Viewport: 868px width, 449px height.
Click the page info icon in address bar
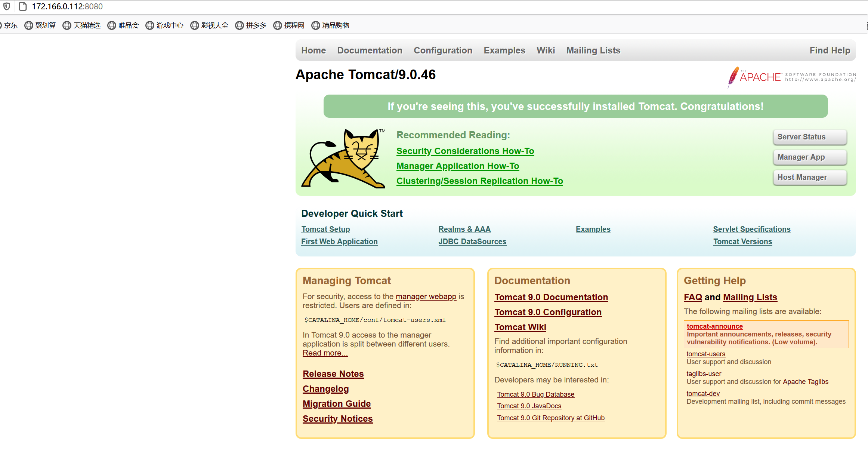click(x=22, y=6)
